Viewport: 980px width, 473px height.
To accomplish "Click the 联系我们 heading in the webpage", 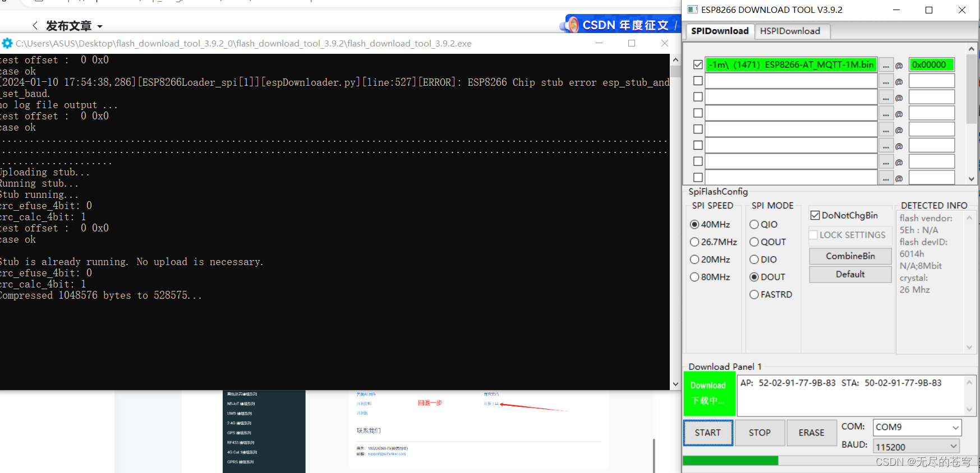I will coord(369,430).
